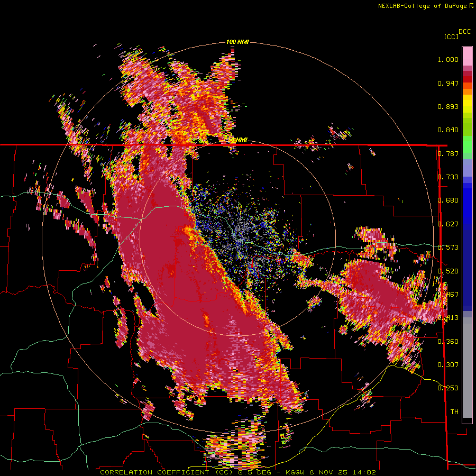This screenshot has height=476, width=476.
Task: Click the 0.627 scale value
Action: pos(448,224)
